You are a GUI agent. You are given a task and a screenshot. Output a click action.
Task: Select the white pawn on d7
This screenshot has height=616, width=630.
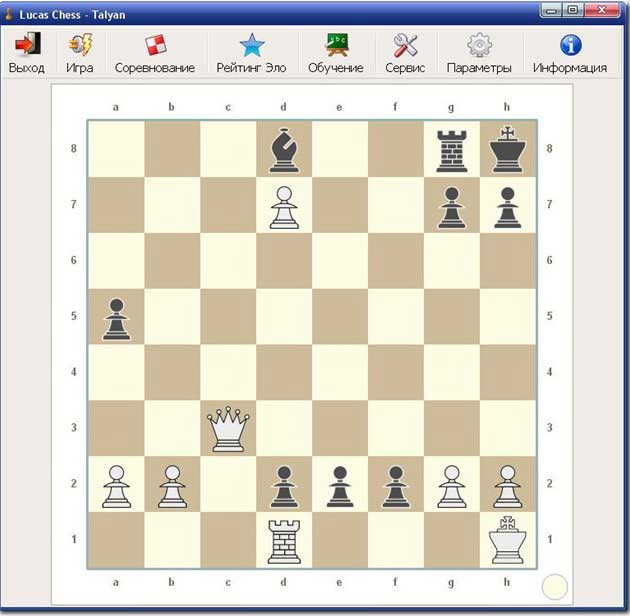[x=284, y=207]
